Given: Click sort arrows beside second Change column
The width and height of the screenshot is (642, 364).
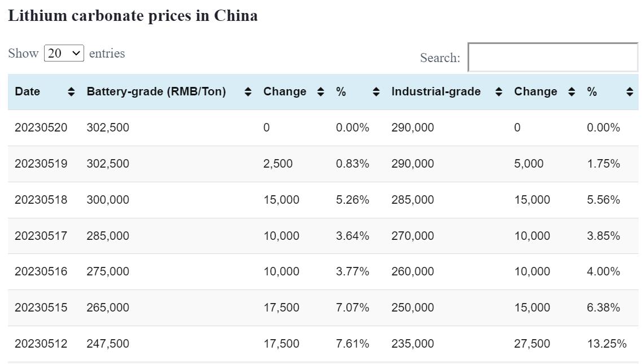Looking at the screenshot, I should point(571,92).
